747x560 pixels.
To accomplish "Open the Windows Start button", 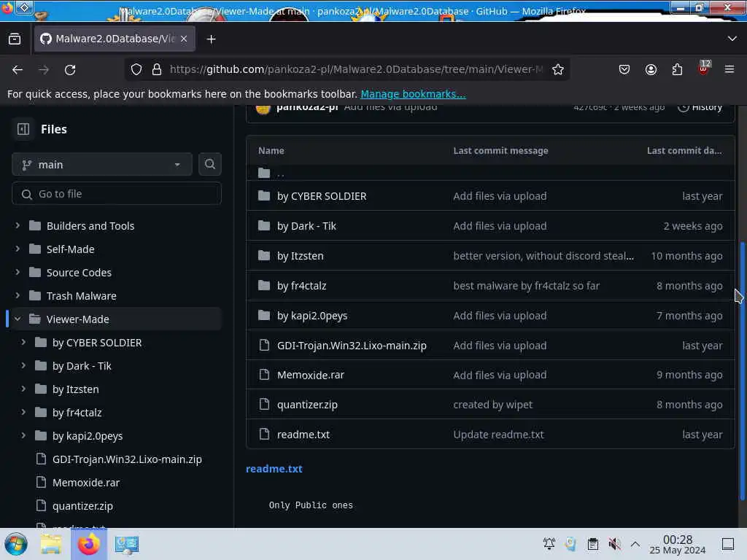I will pyautogui.click(x=16, y=544).
